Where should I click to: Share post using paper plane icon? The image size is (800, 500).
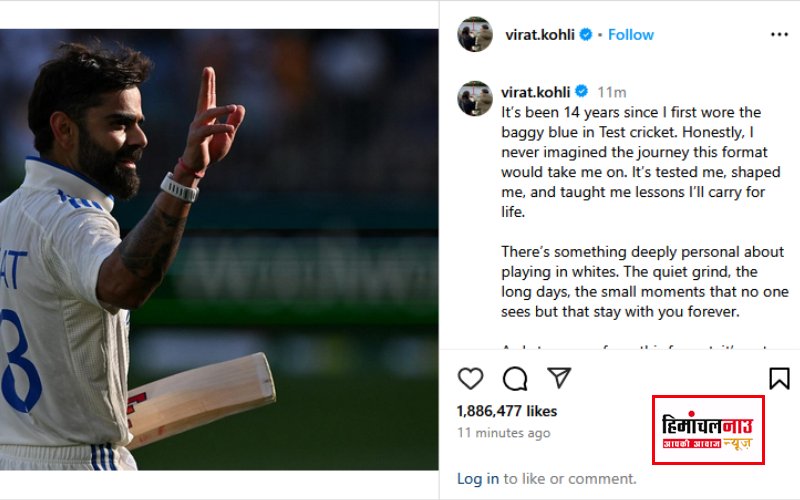[x=559, y=378]
